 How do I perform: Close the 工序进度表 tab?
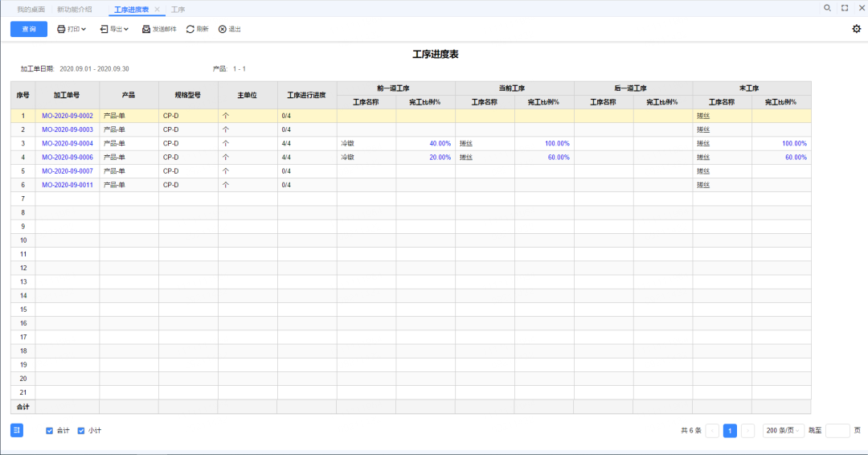(x=158, y=10)
